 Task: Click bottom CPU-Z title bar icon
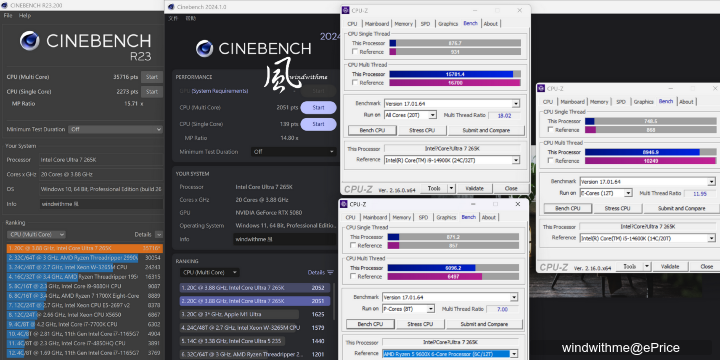343,204
